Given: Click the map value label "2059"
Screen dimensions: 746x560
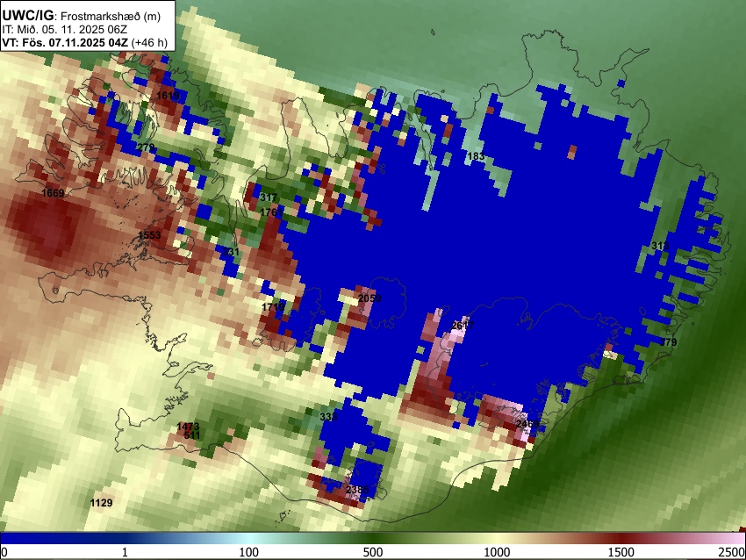Looking at the screenshot, I should 369,298.
